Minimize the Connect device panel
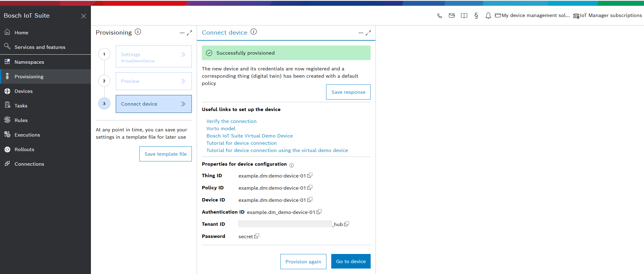 [x=361, y=33]
